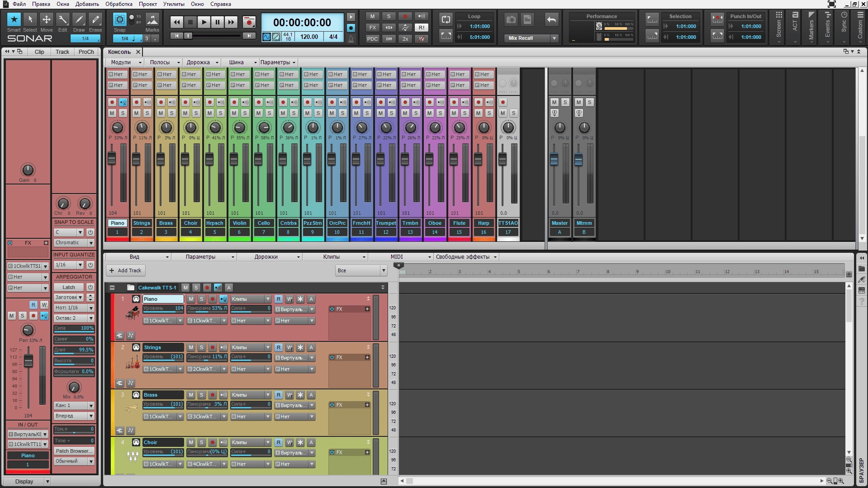Select the Harp strip name label
Viewport: 868px width, 488px height.
pyautogui.click(x=484, y=223)
